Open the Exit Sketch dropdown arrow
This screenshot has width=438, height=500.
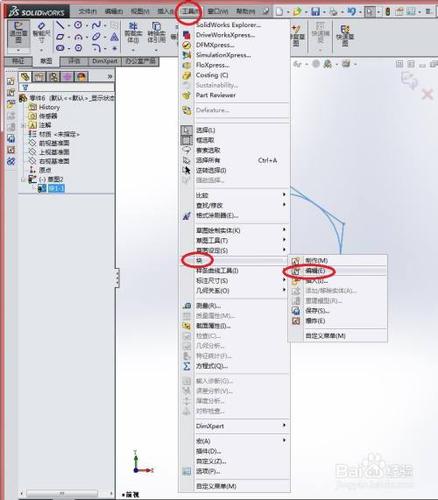[x=19, y=50]
